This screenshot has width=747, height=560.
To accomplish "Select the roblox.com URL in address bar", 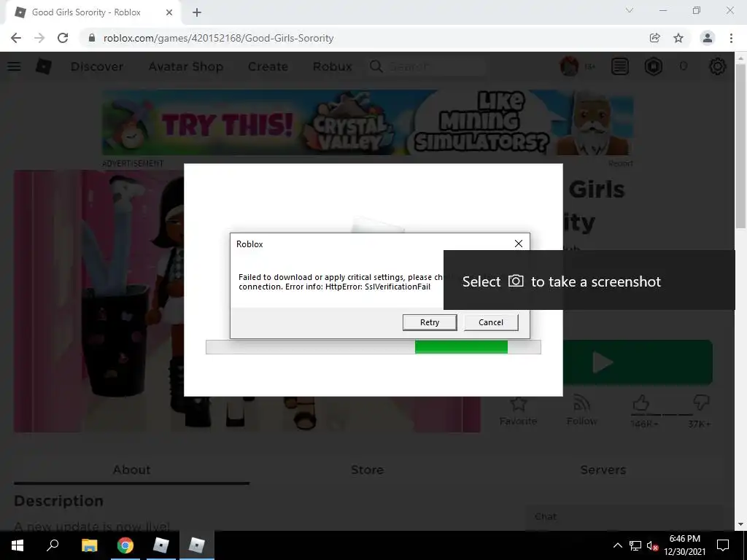I will click(218, 38).
